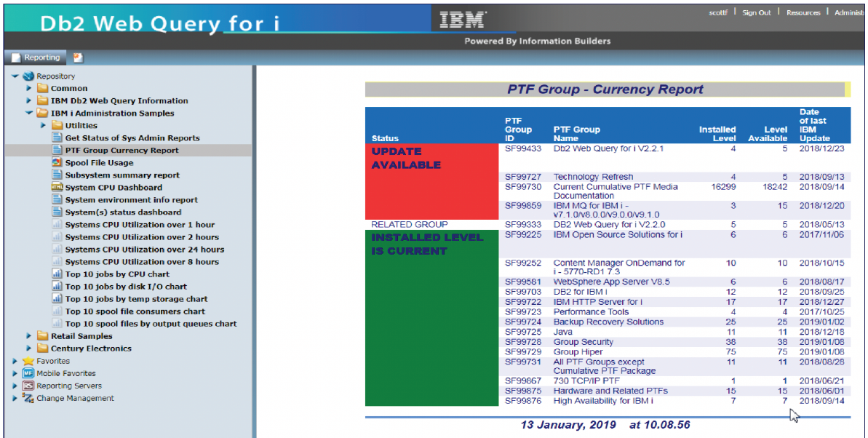This screenshot has width=868, height=438.
Task: Click the System CPU Dashboard icon
Action: 57,188
